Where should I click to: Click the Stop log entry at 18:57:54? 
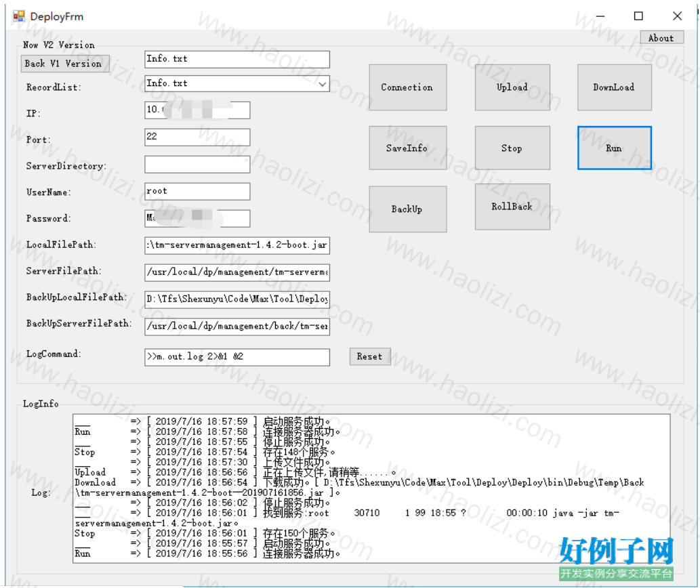205,452
